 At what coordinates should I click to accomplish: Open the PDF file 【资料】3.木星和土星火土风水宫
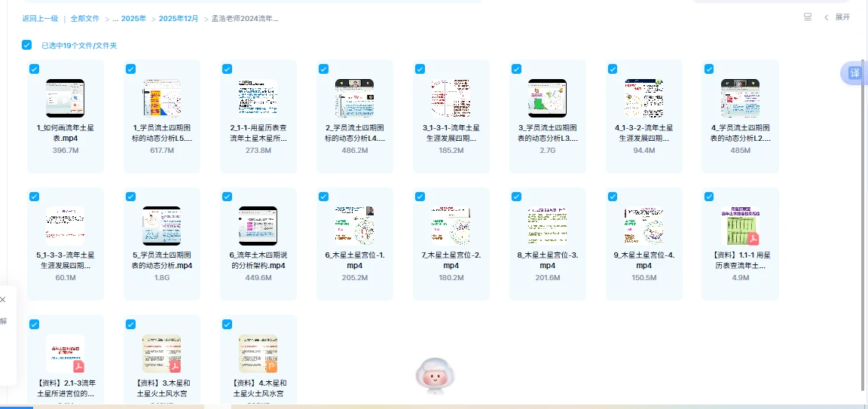pyautogui.click(x=161, y=353)
